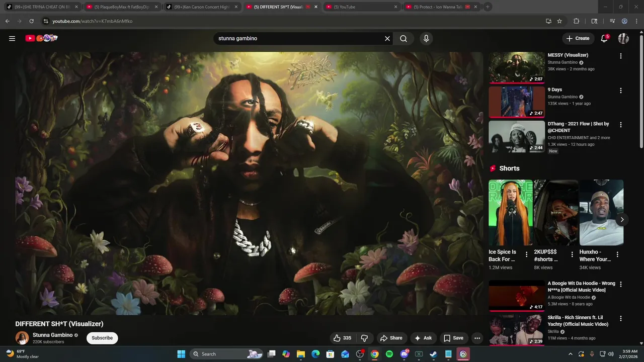Click the Create button

(578, 38)
